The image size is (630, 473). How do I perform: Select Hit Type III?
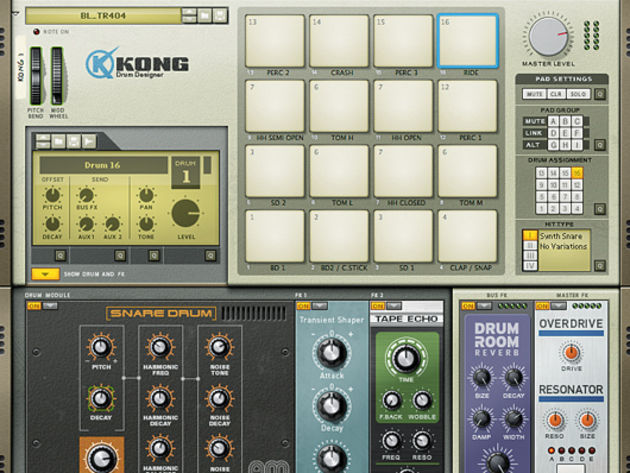click(x=530, y=256)
